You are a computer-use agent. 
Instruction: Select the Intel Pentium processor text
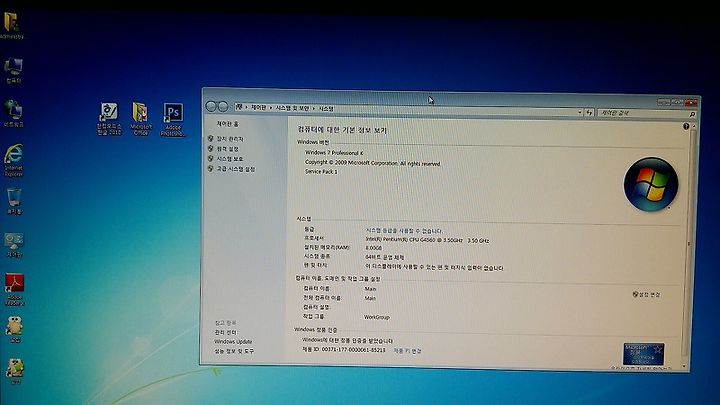[427, 240]
